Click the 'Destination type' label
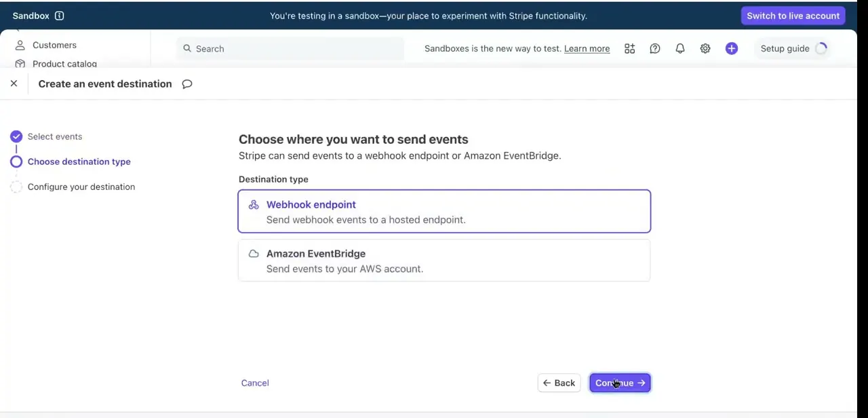Viewport: 868px width, 418px height. [x=273, y=179]
